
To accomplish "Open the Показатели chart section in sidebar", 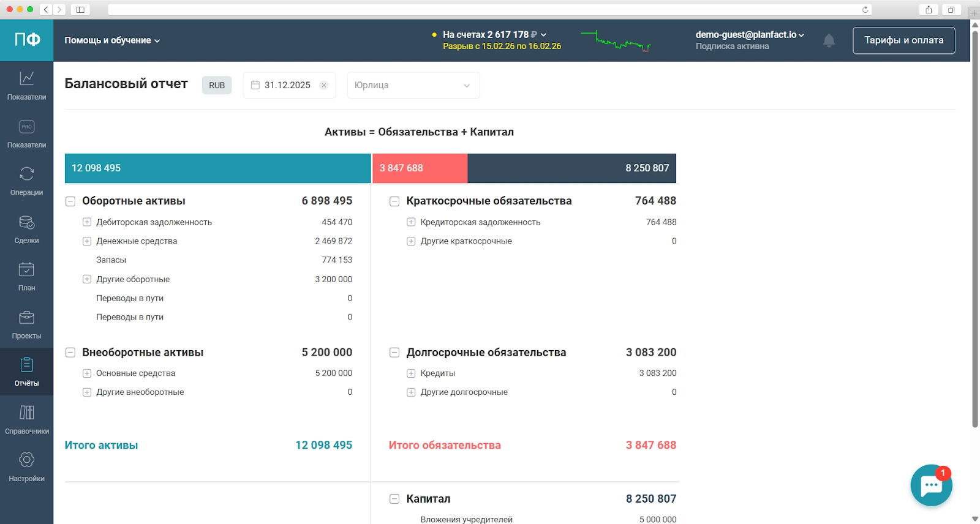I will click(26, 85).
